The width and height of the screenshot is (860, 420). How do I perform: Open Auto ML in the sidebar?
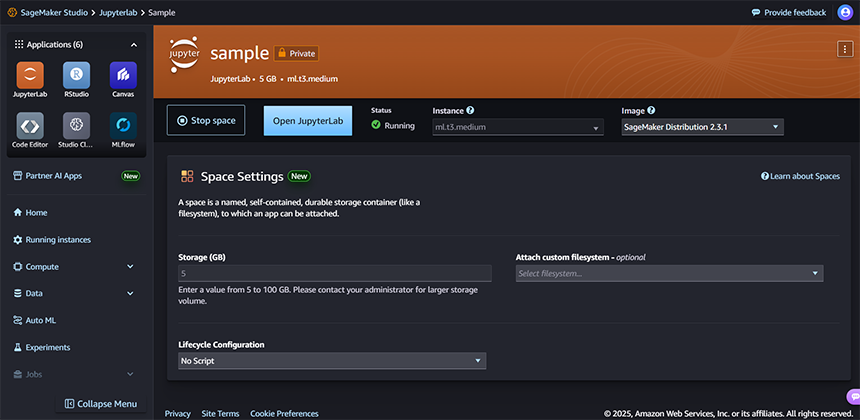click(x=35, y=320)
